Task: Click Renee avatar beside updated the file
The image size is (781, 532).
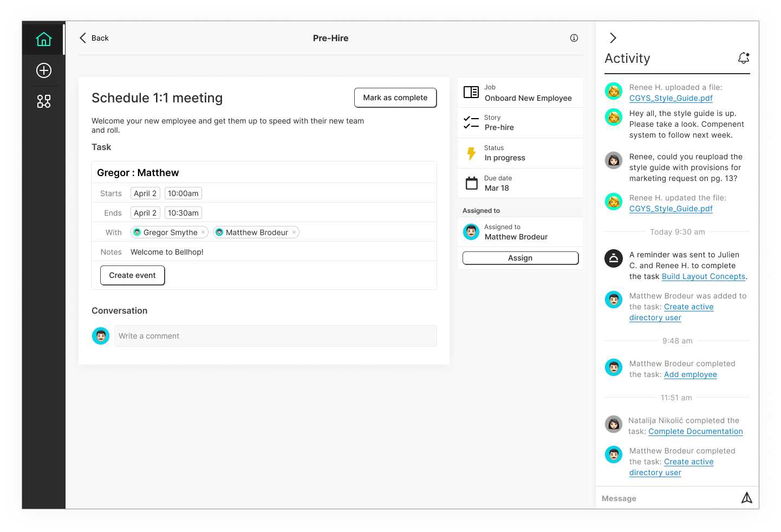Action: point(614,202)
